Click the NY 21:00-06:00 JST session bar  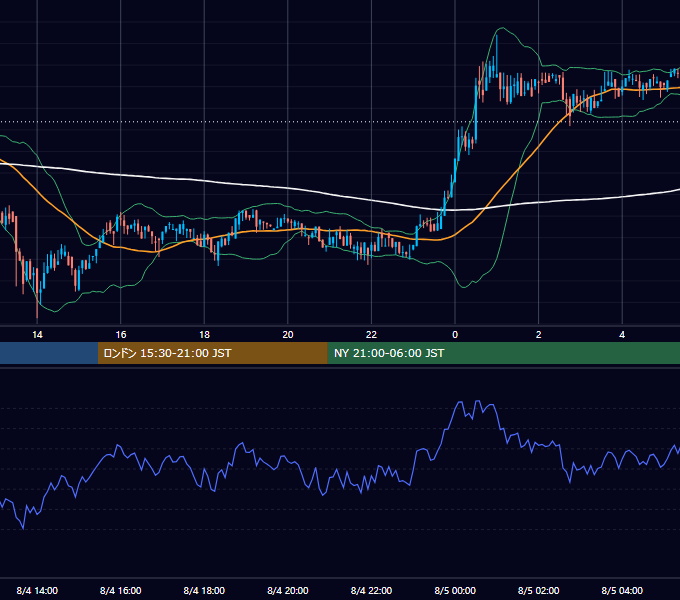point(503,353)
